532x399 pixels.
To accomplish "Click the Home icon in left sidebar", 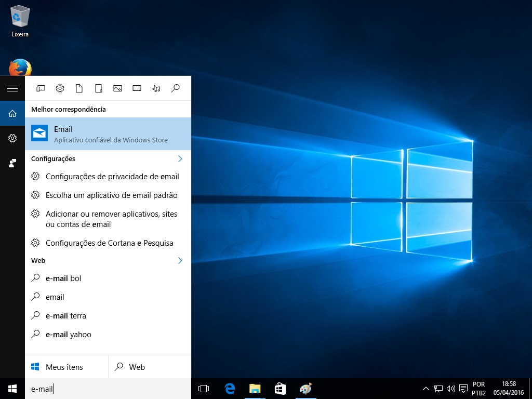I will pos(12,113).
